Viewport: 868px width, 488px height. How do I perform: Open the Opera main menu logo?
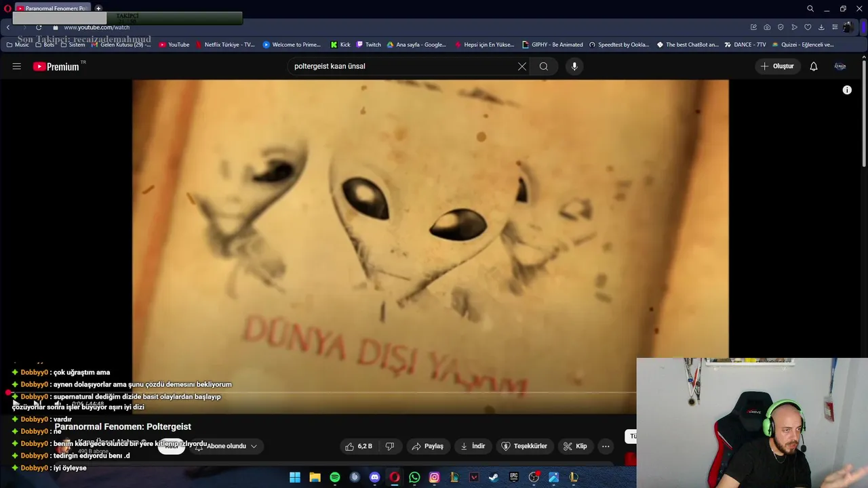click(x=7, y=9)
